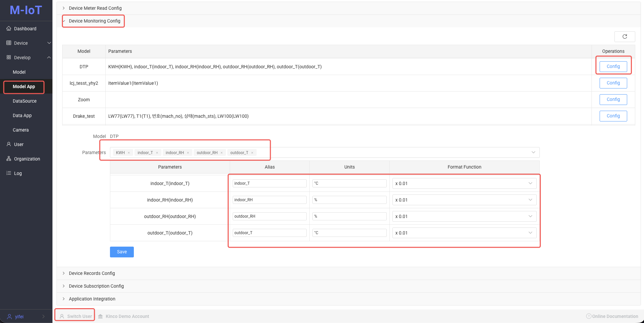The width and height of the screenshot is (644, 323).
Task: Click the Log list icon
Action: tap(9, 173)
